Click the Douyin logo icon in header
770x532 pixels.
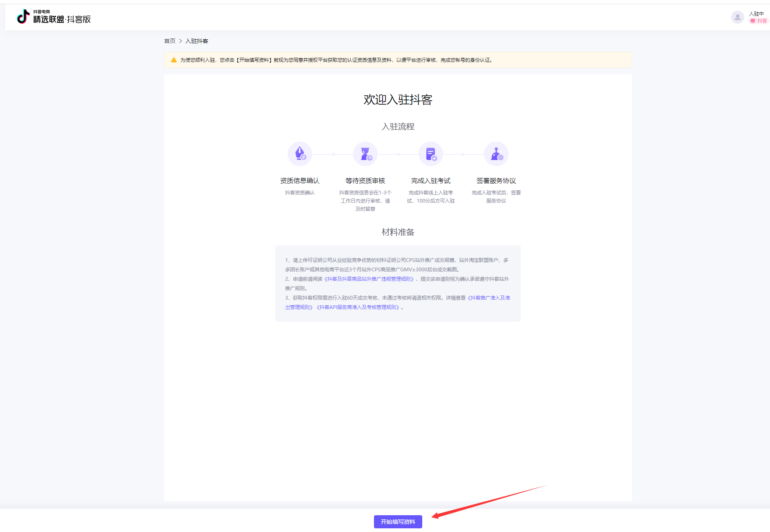23,17
